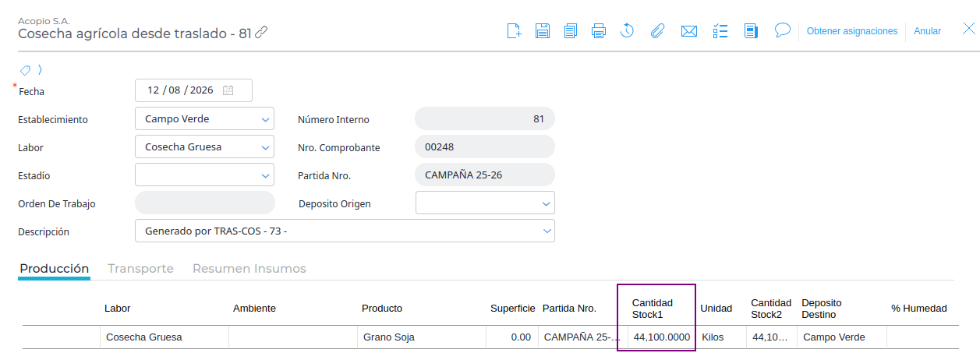Screen dimensions: 980x360
Task: Close the form with the X icon
Action: (968, 30)
